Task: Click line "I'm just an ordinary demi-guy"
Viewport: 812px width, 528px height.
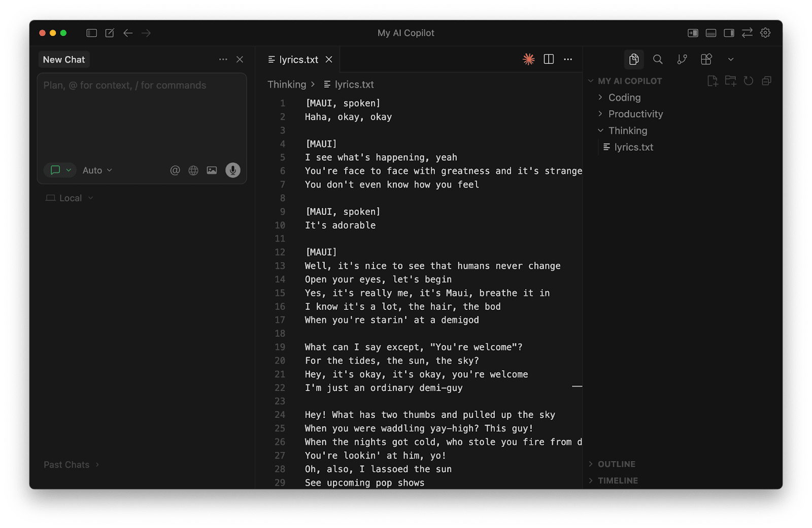Action: pos(384,388)
